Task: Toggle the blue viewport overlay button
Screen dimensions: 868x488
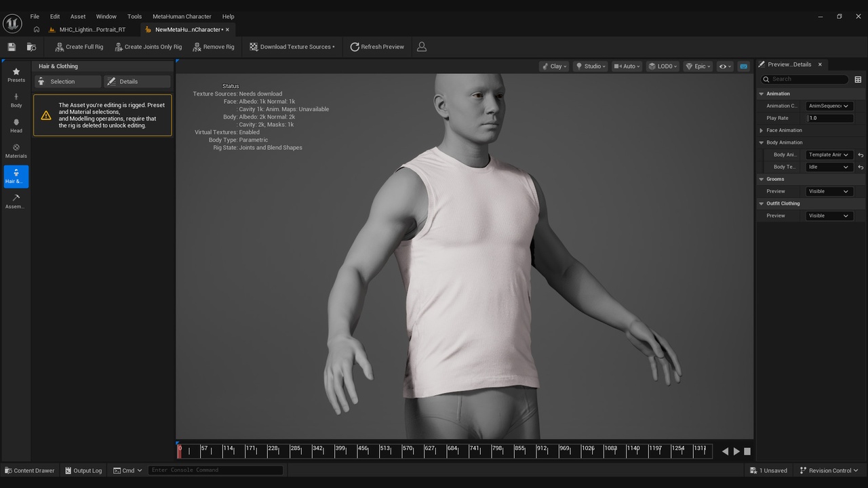Action: 744,66
